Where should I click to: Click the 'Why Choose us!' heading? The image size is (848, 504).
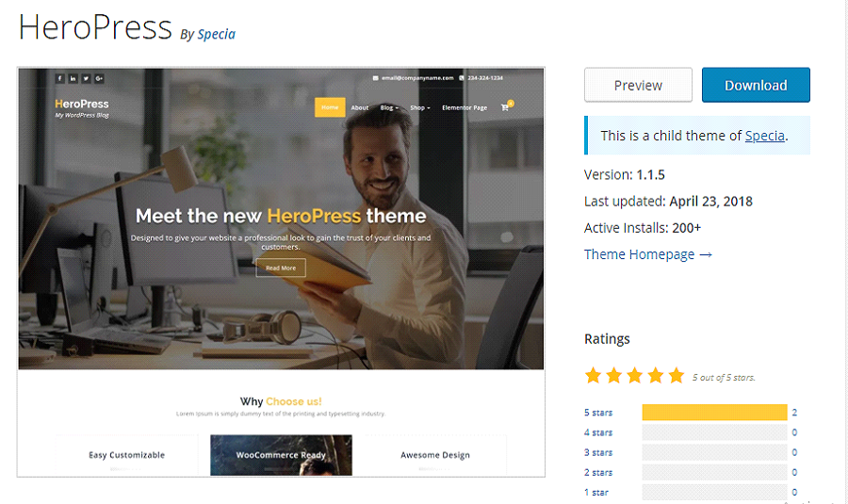(x=281, y=401)
